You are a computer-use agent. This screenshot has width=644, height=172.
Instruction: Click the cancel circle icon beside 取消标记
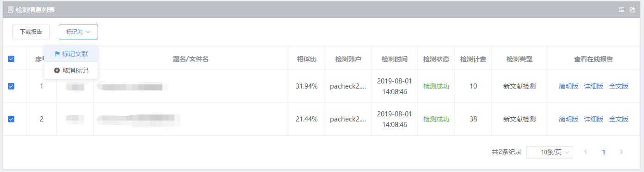pos(57,70)
